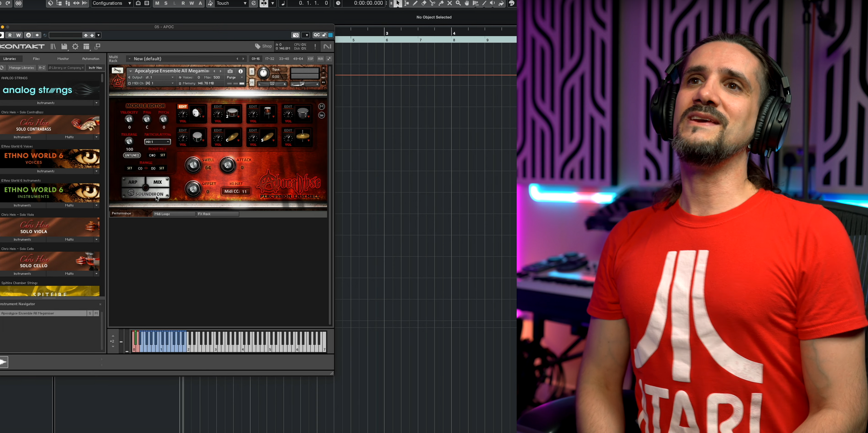The height and width of the screenshot is (433, 868).
Task: Open the Purge dropdown menu
Action: [234, 77]
